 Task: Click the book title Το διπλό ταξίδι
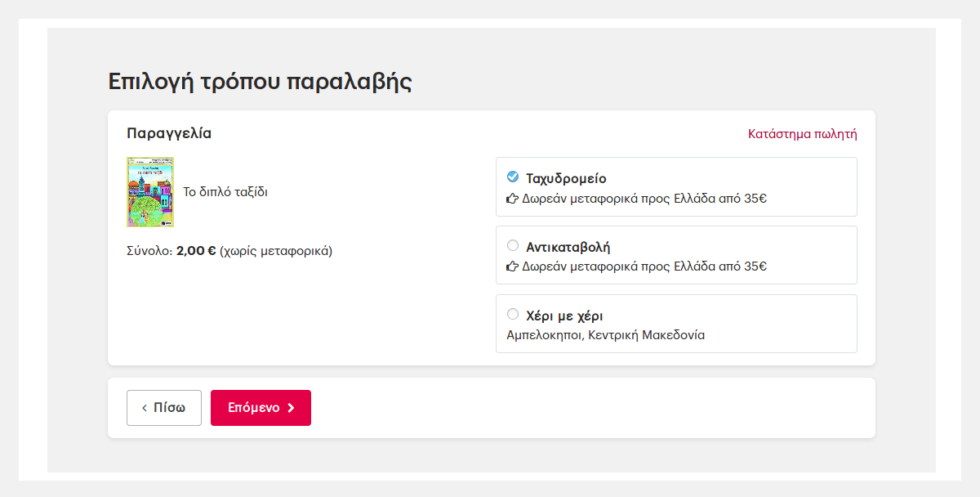[225, 192]
